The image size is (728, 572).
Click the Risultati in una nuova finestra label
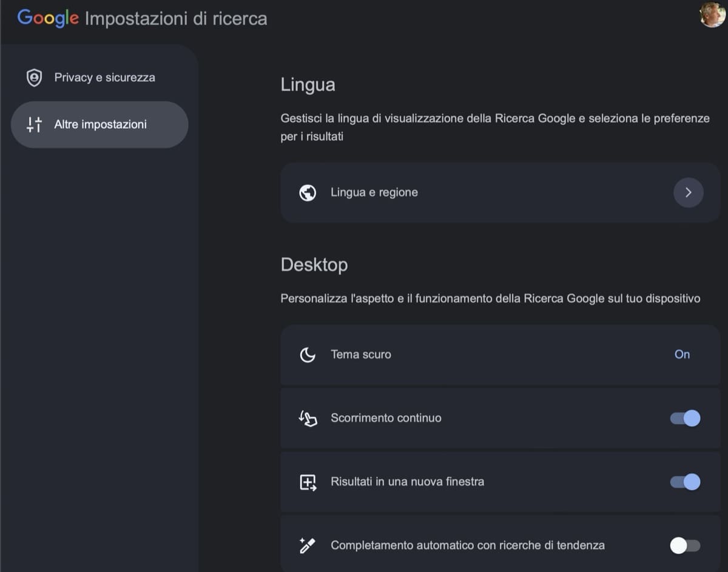pos(407,482)
